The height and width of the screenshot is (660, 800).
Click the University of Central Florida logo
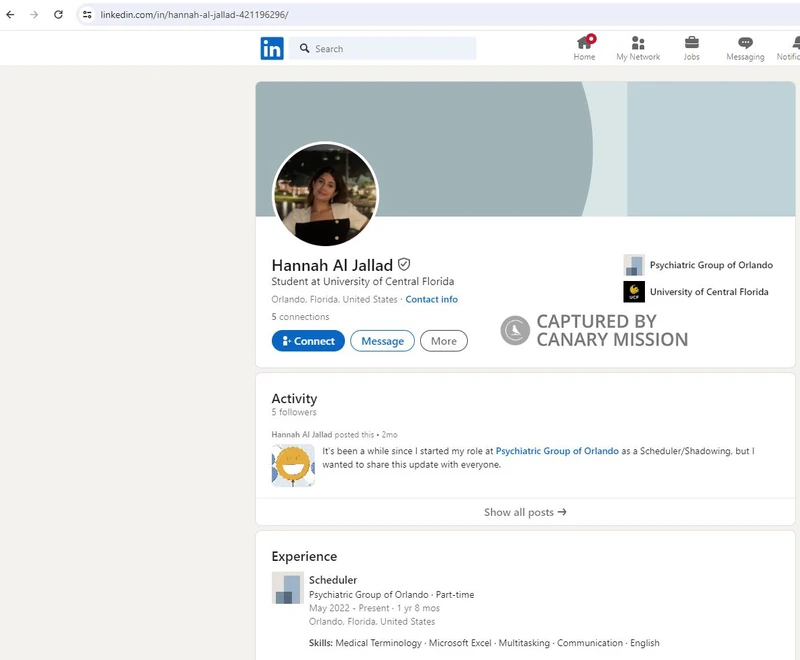[x=632, y=291]
